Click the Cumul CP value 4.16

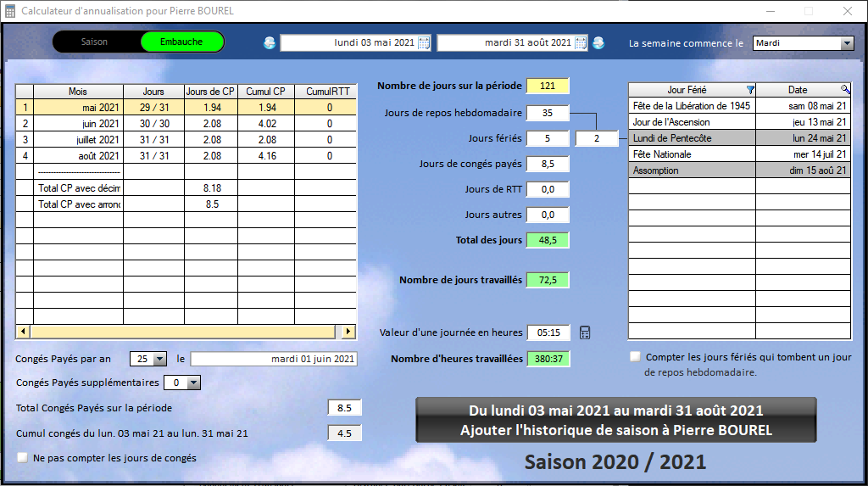pos(266,156)
